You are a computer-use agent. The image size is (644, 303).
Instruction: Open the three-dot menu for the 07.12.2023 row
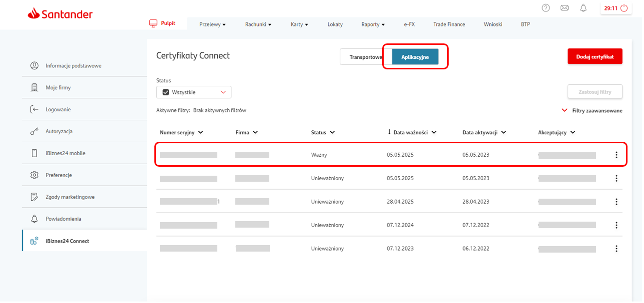tap(616, 249)
